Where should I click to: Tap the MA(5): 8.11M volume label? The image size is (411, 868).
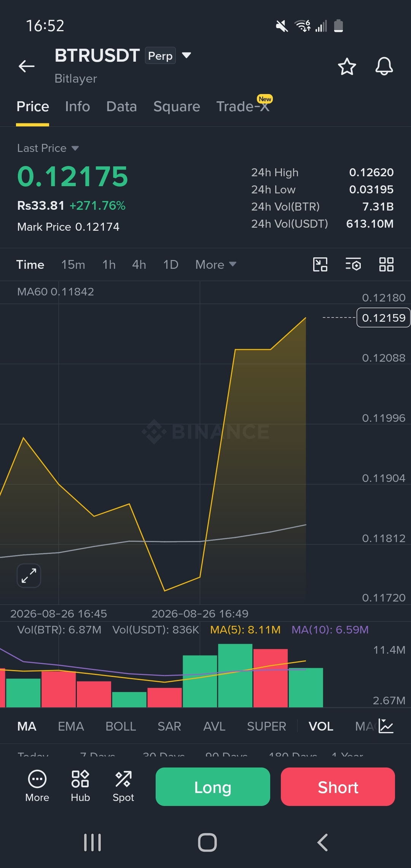pos(245,630)
